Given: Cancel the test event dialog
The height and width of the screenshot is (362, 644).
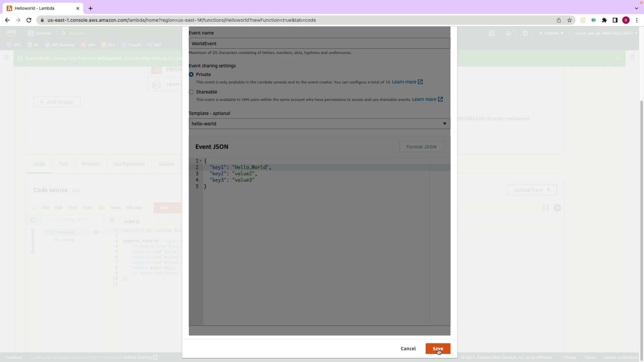Looking at the screenshot, I should (408, 349).
